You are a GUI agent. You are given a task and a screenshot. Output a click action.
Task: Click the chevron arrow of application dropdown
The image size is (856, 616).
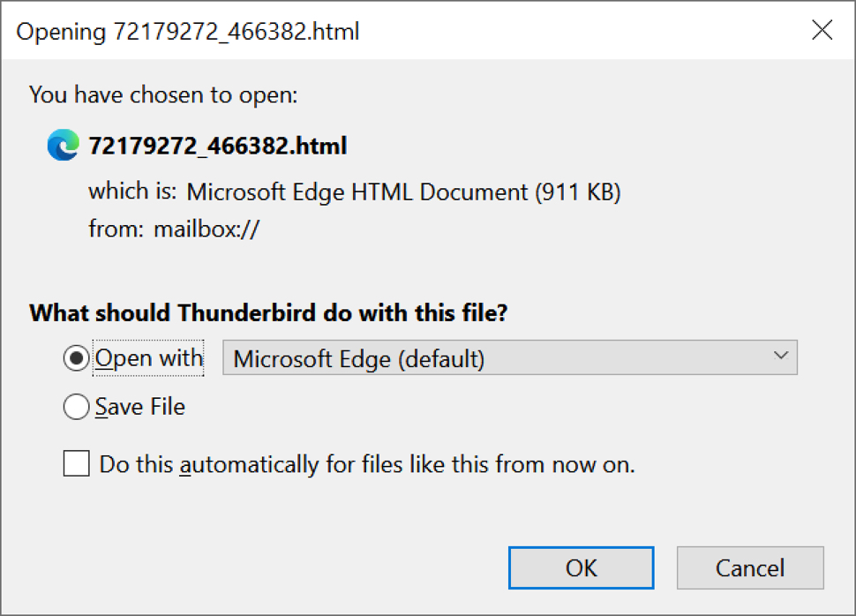(x=781, y=356)
